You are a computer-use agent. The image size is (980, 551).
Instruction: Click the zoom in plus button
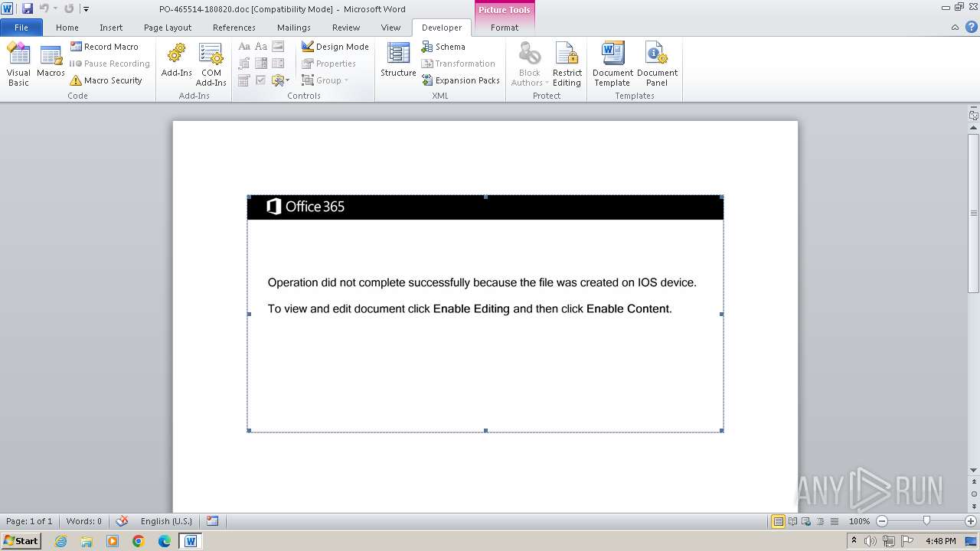971,521
